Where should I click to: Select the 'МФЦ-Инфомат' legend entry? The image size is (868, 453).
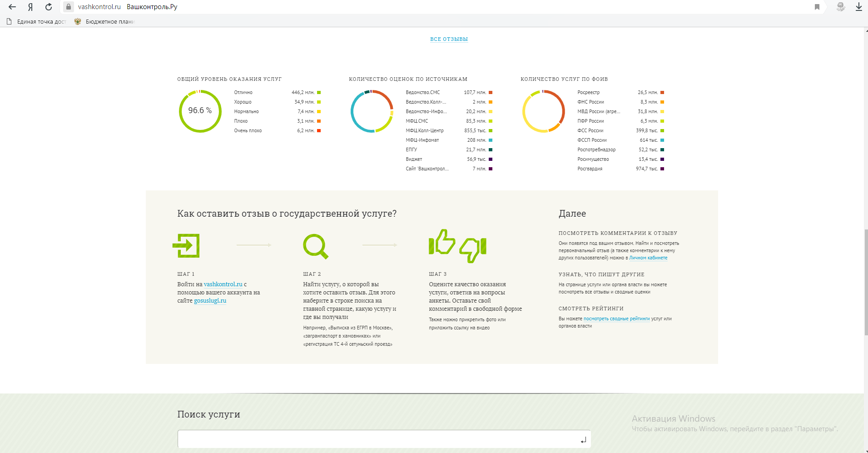point(449,140)
